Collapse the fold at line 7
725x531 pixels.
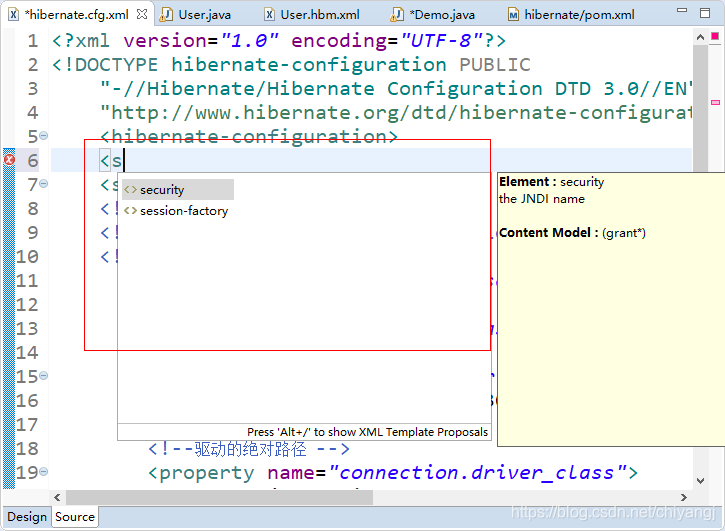(43, 184)
